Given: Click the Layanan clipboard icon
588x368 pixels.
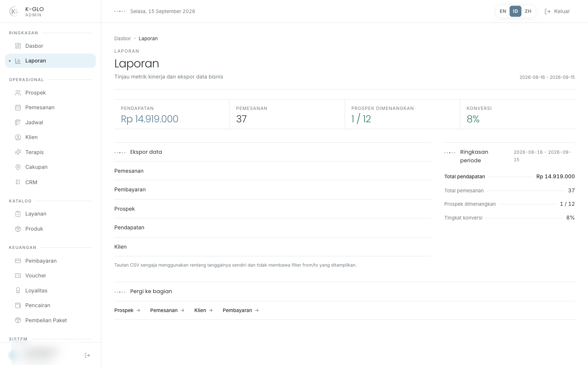Looking at the screenshot, I should 18,214.
